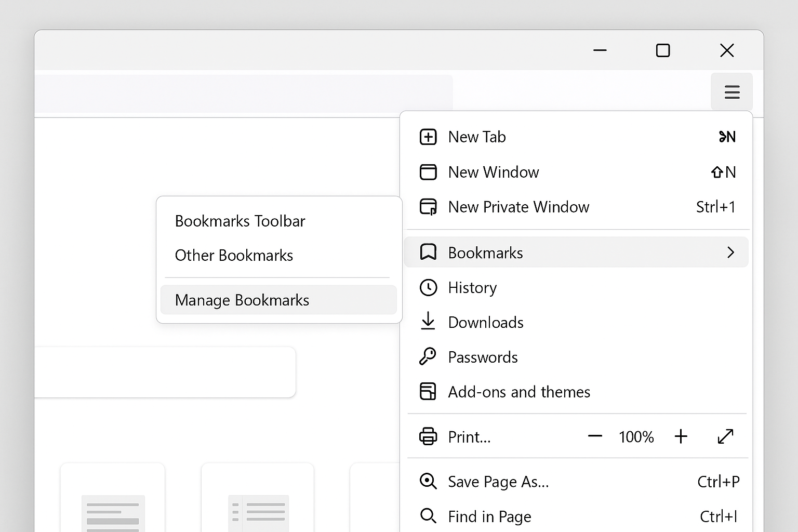This screenshot has height=532, width=798.
Task: Select the Downloads arrow icon
Action: [x=428, y=322]
